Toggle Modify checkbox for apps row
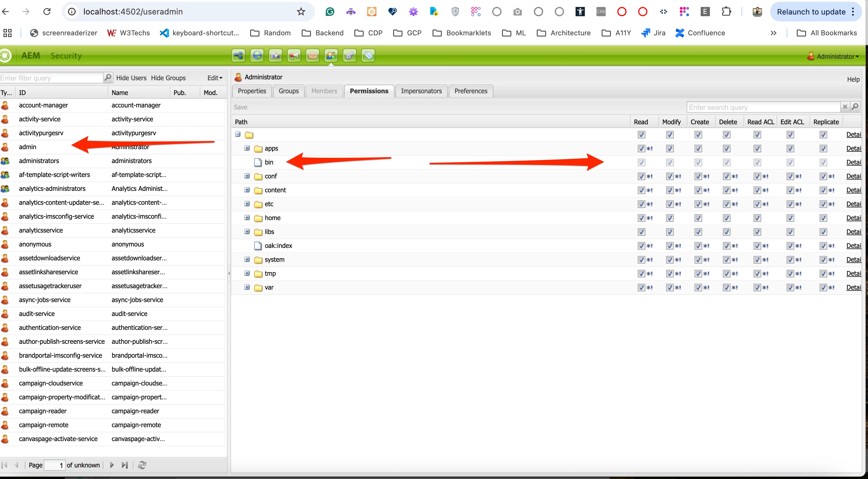The image size is (868, 479). [x=670, y=148]
